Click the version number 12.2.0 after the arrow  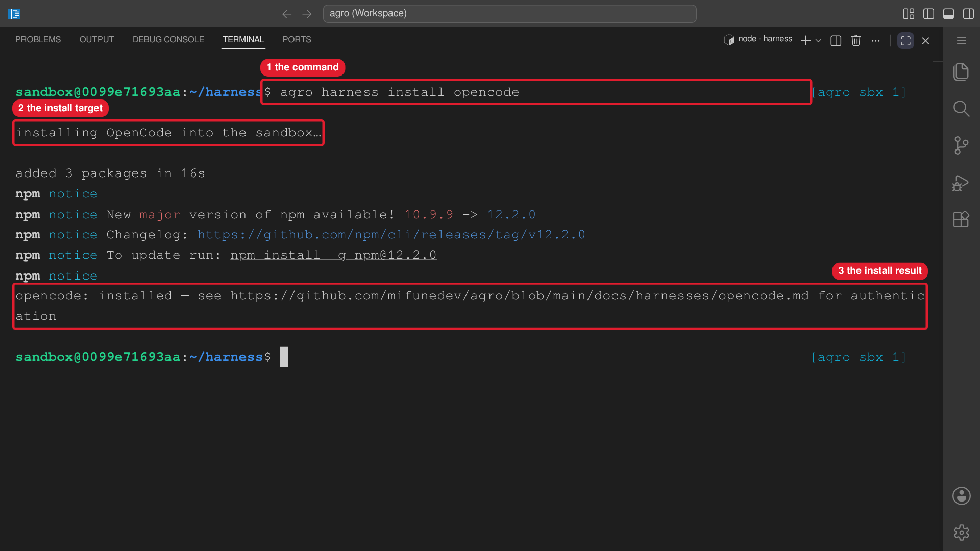(511, 214)
